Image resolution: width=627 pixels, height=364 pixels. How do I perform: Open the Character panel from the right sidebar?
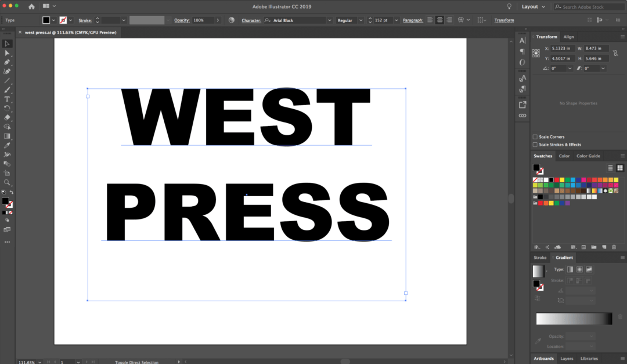(x=522, y=41)
